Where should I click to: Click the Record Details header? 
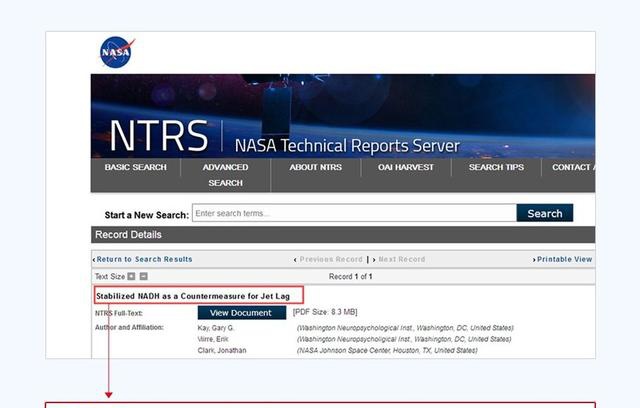[128, 235]
